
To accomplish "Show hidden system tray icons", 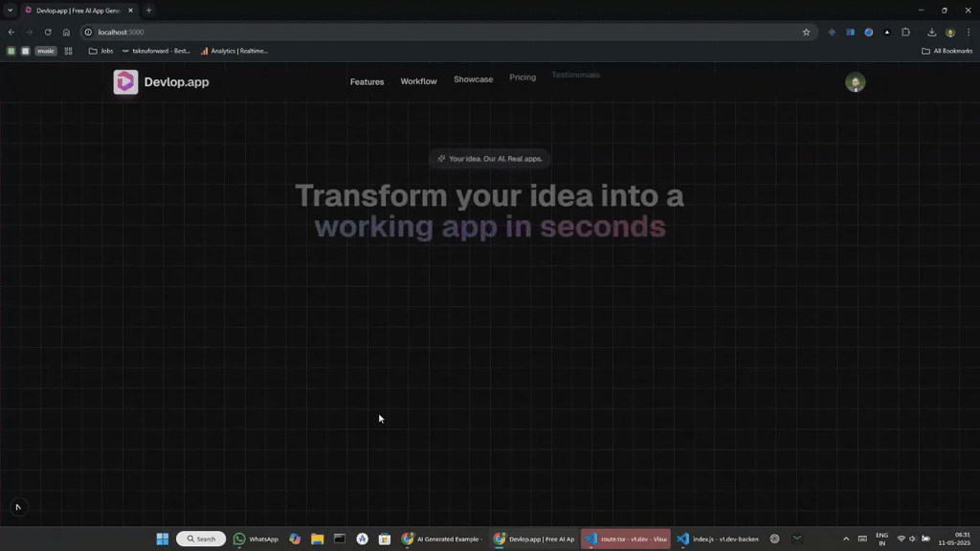I will 846,539.
